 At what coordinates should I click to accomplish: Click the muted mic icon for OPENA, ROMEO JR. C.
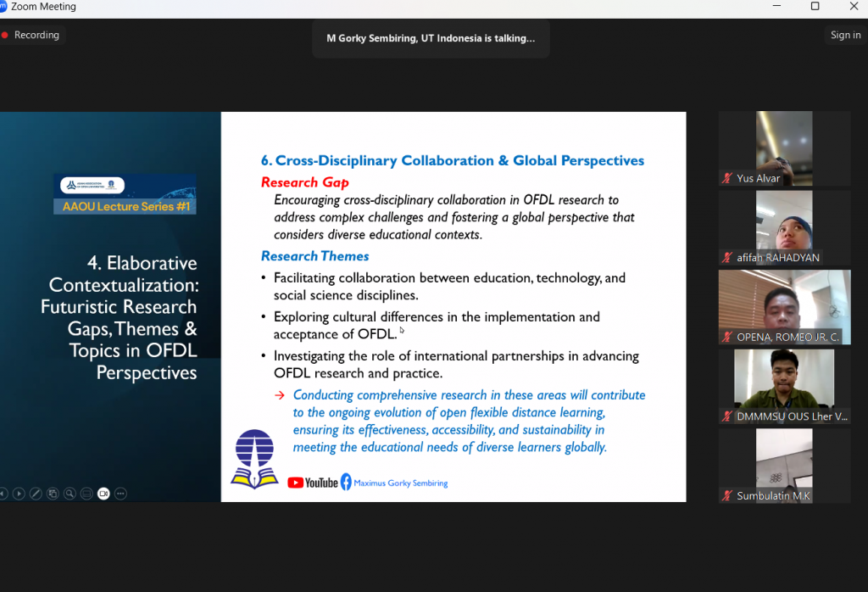click(726, 337)
